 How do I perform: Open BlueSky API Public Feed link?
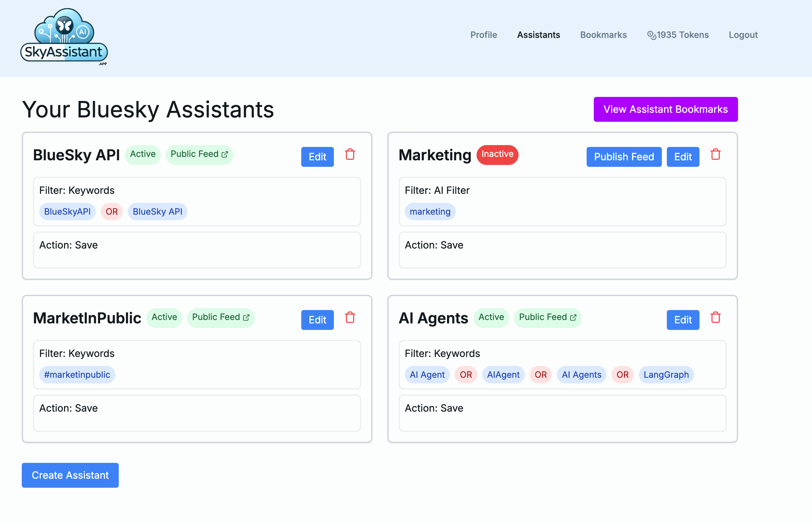[199, 154]
